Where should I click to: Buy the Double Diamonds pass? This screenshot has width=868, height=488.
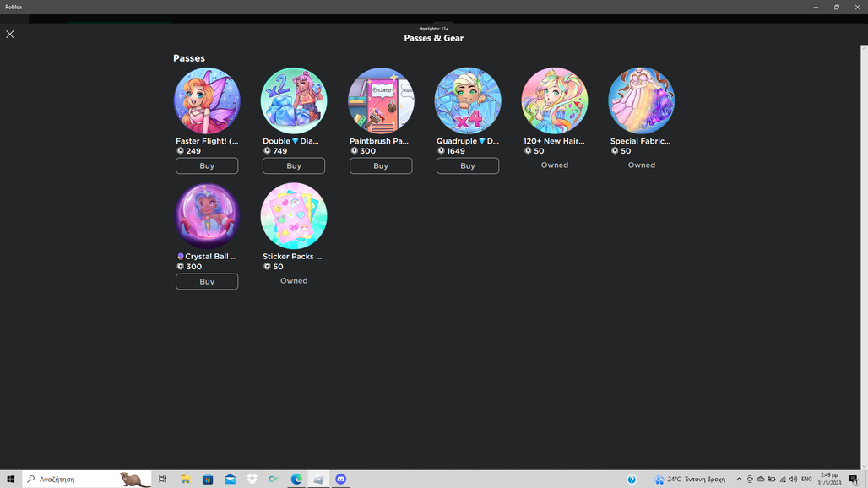(294, 166)
